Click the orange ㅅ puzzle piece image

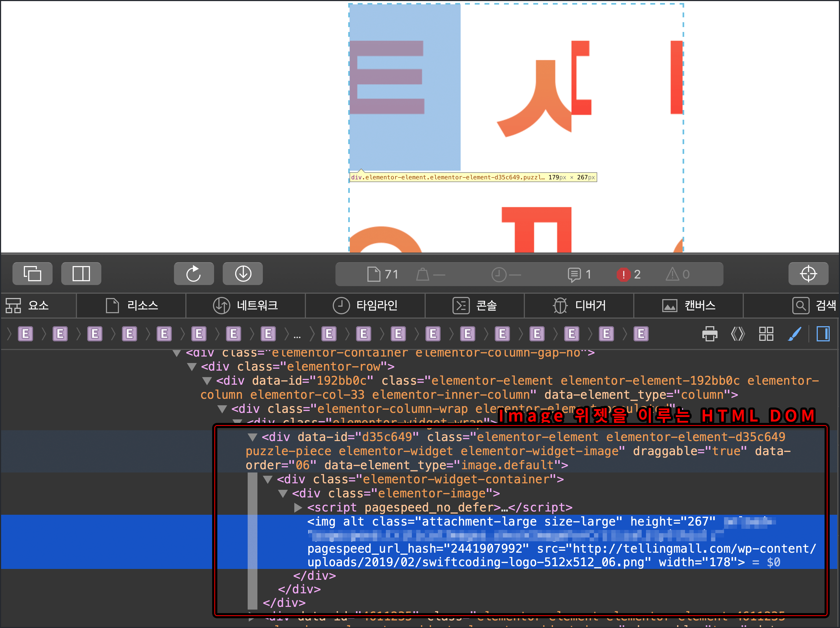click(534, 98)
